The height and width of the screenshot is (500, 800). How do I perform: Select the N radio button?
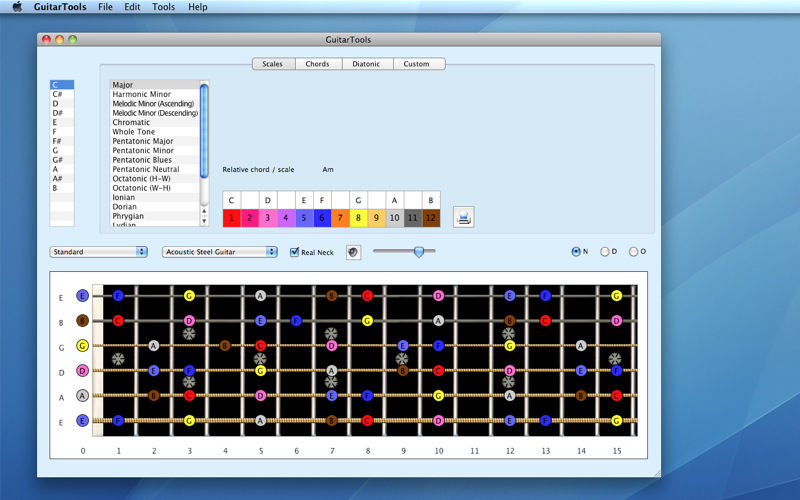[x=576, y=251]
